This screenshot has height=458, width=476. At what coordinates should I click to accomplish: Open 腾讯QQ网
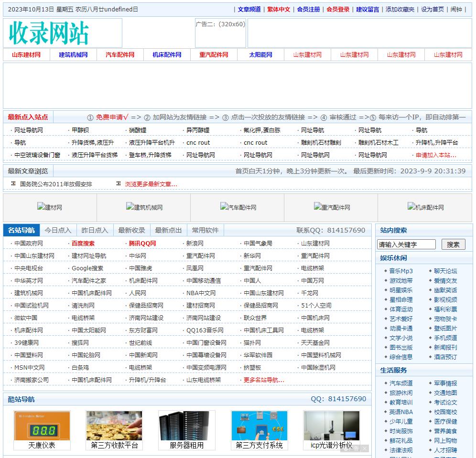142,243
